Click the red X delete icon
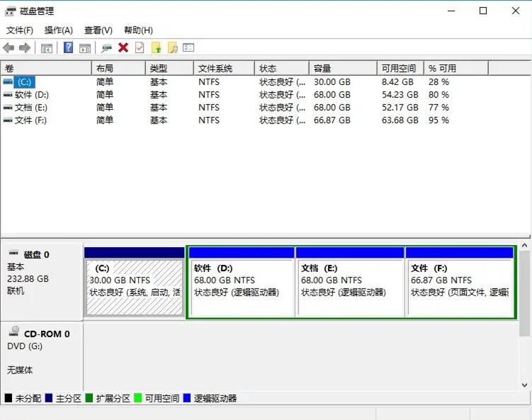 123,47
